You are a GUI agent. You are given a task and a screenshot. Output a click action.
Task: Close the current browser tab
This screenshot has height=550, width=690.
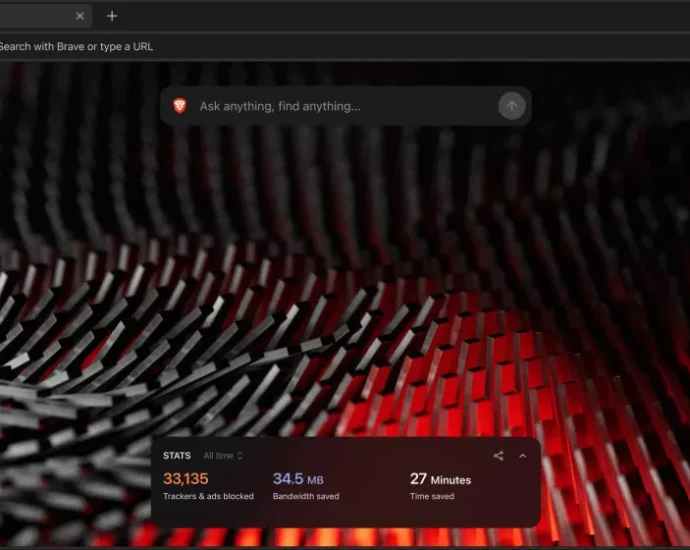(x=80, y=16)
